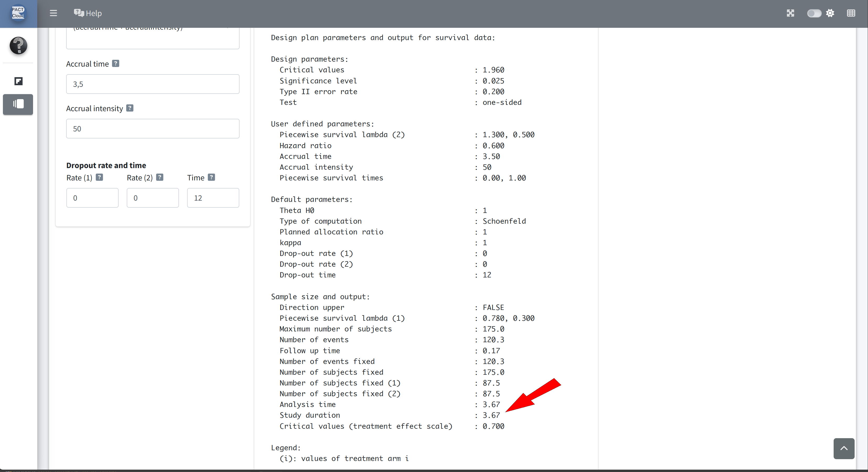Click the fullscreen expand icon
This screenshot has width=868, height=472.
click(790, 13)
